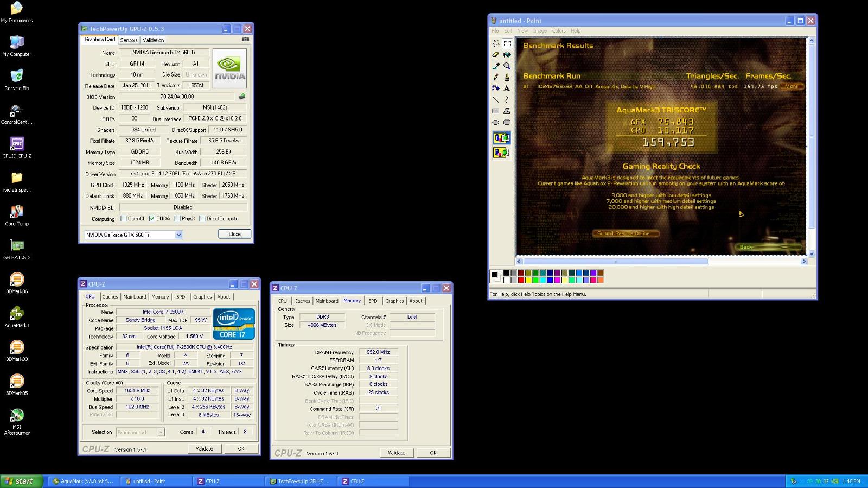
Task: Click the horizontal scrollbar thumb in Paint
Action: point(616,262)
